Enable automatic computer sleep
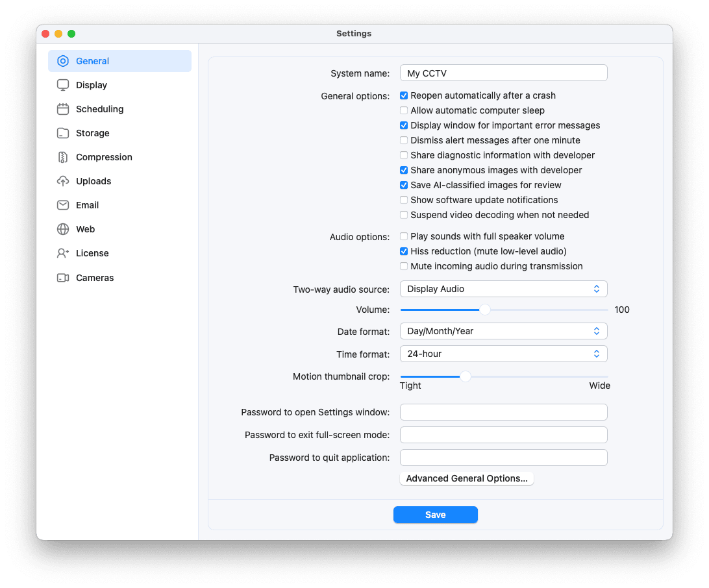The width and height of the screenshot is (709, 588). click(403, 110)
